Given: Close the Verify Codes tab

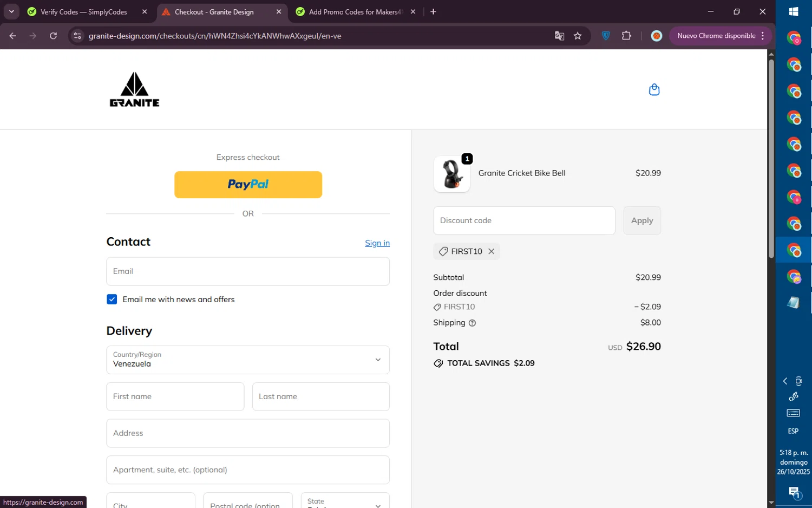Looking at the screenshot, I should pos(145,12).
